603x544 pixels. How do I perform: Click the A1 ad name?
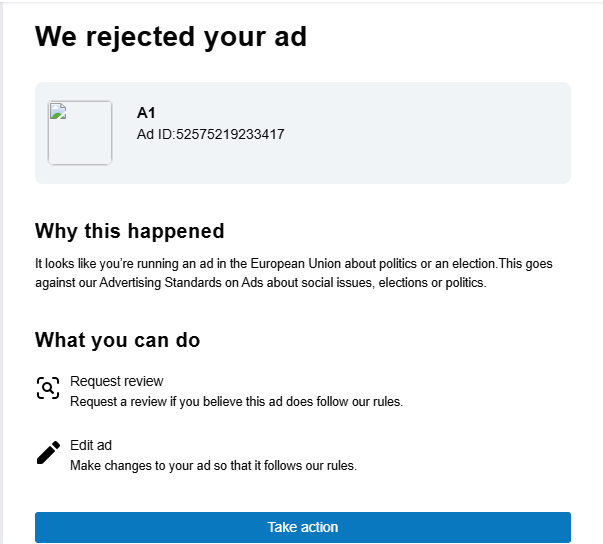146,113
